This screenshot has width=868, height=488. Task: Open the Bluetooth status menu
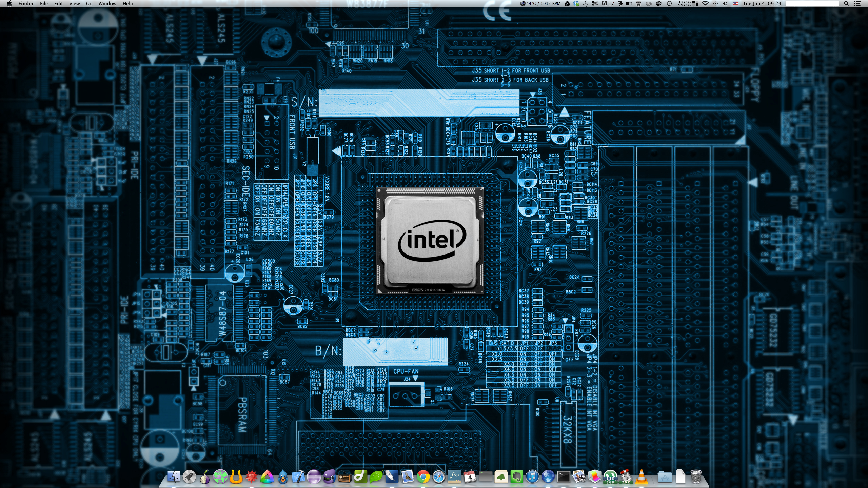[715, 3]
